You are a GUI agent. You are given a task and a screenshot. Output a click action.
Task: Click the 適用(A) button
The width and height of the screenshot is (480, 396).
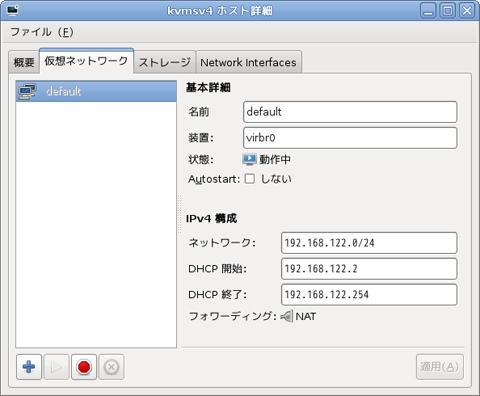pyautogui.click(x=440, y=367)
